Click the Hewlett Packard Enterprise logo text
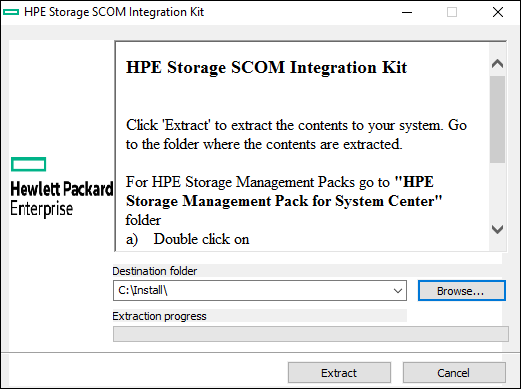Screen dimensions: 521x389 coord(62,199)
